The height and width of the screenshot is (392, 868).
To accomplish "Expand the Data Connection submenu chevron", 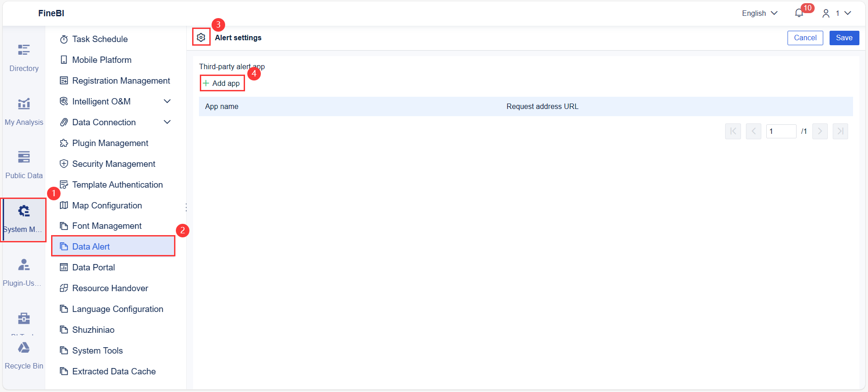I will click(167, 122).
